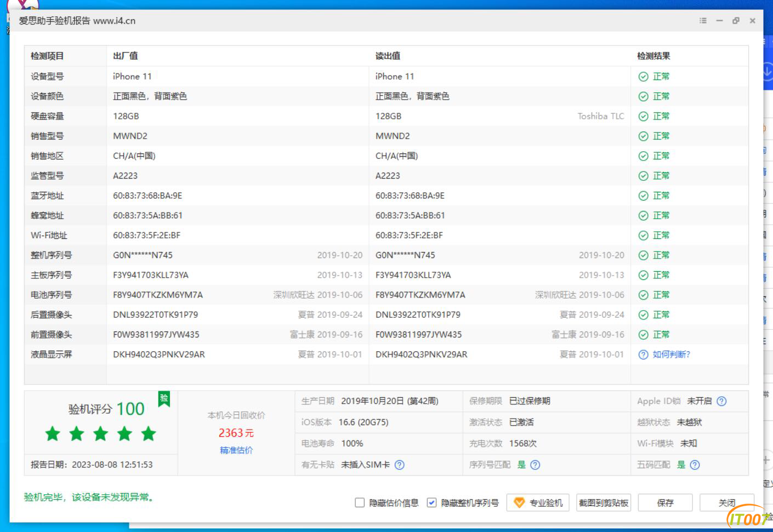Select factory cellular address 60:83:73:5A:BB:61

tap(147, 215)
